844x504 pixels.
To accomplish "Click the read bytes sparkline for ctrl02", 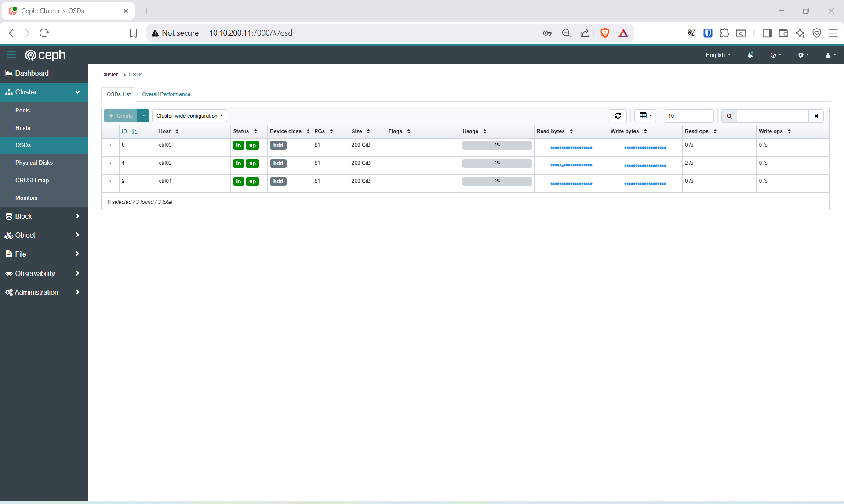I will [x=571, y=165].
